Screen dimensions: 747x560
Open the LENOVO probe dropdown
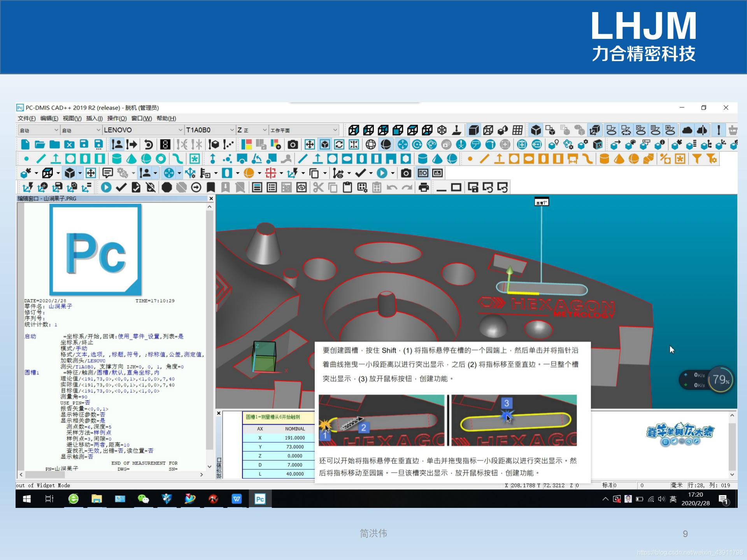tap(180, 130)
